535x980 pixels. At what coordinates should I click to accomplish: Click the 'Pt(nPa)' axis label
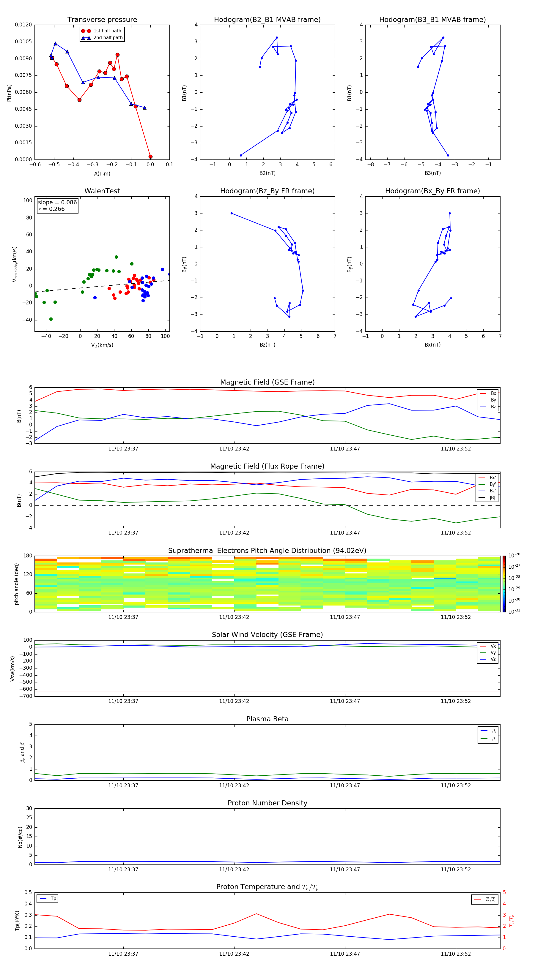[x=9, y=92]
